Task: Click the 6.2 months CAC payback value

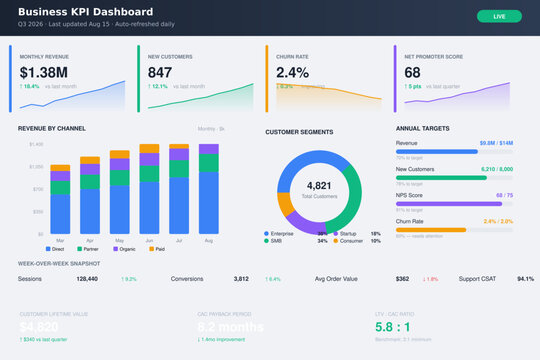Action: (230, 327)
